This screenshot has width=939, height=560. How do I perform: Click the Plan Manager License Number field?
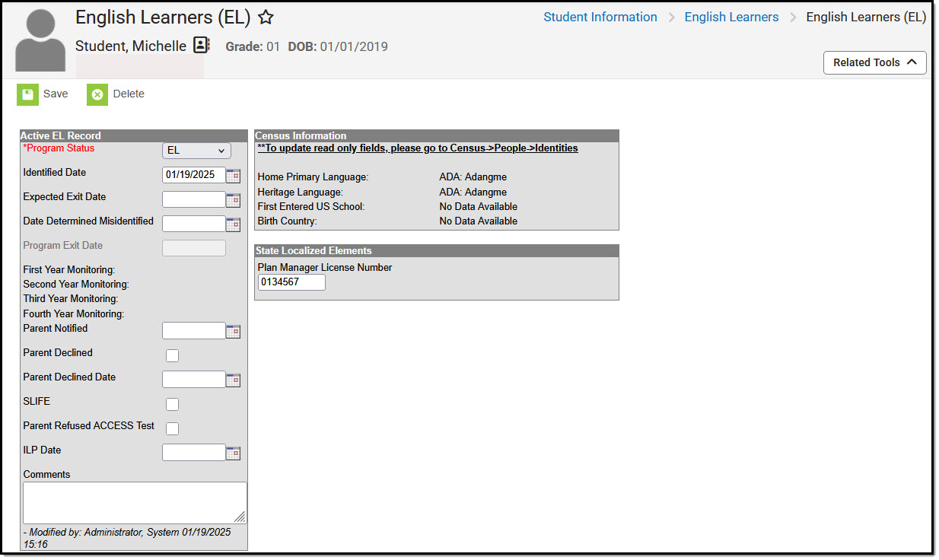click(291, 282)
